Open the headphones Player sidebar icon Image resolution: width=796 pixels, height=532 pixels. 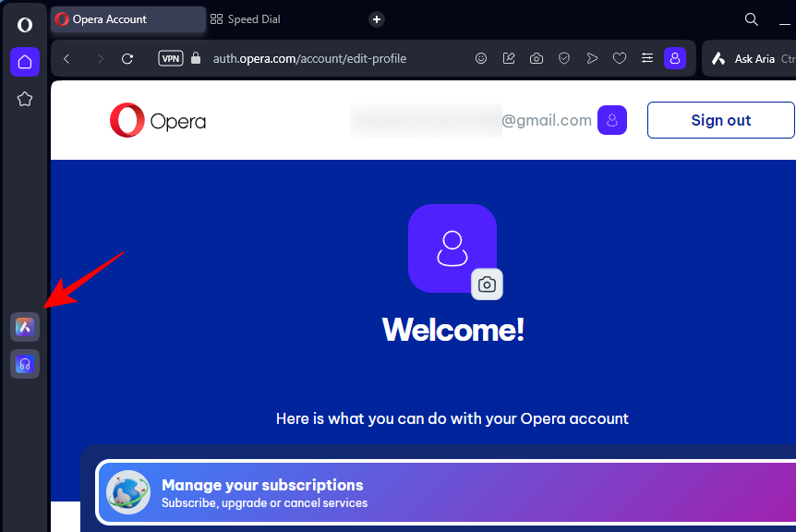click(25, 364)
